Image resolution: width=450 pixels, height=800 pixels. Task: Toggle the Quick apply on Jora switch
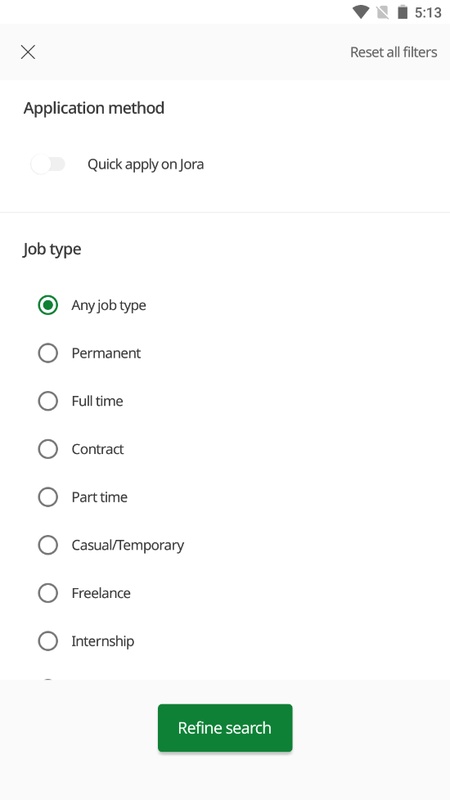pyautogui.click(x=48, y=164)
